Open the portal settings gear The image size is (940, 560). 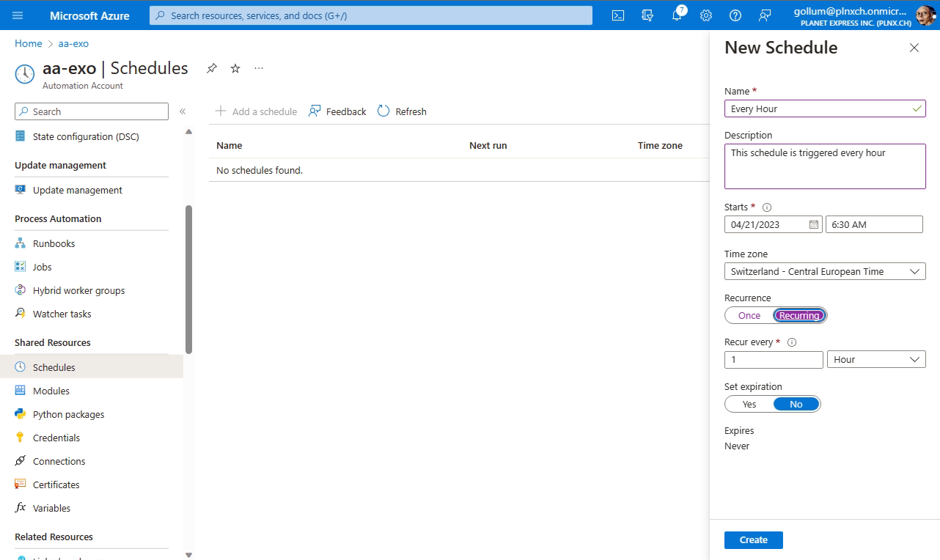click(706, 15)
